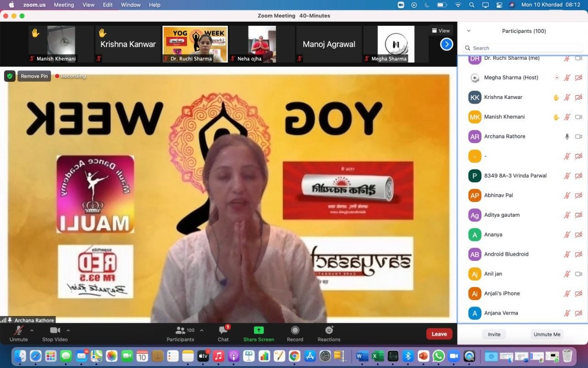Image resolution: width=588 pixels, height=368 pixels.
Task: Select Dr. Ruchi Sharma's video thumbnail
Action: click(x=195, y=44)
